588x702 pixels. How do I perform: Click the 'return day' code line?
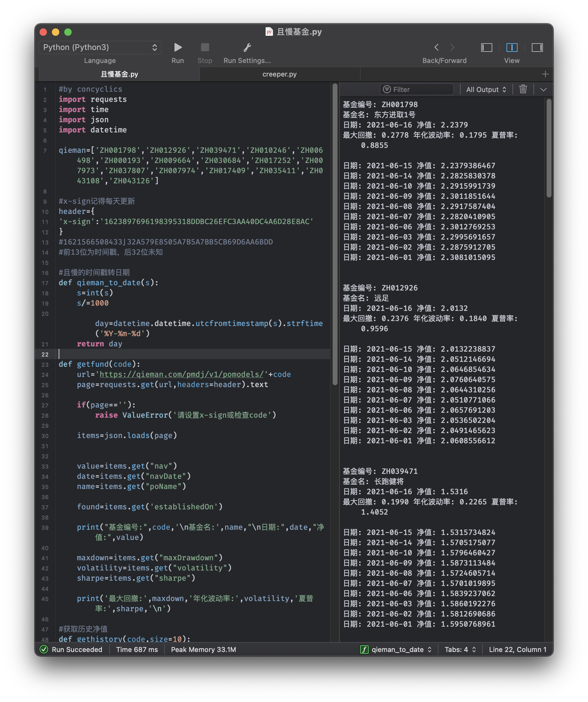pyautogui.click(x=99, y=344)
